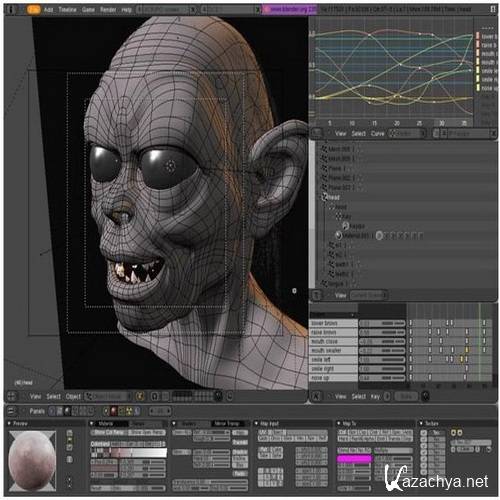
Task: Select the smile left shape key channel
Action: 334,360
